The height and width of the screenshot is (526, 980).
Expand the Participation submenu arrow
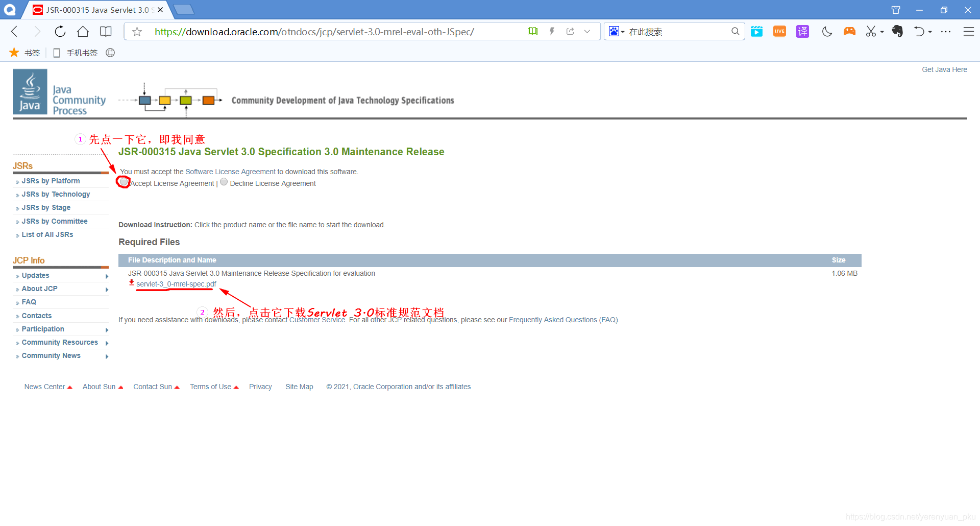pyautogui.click(x=107, y=329)
